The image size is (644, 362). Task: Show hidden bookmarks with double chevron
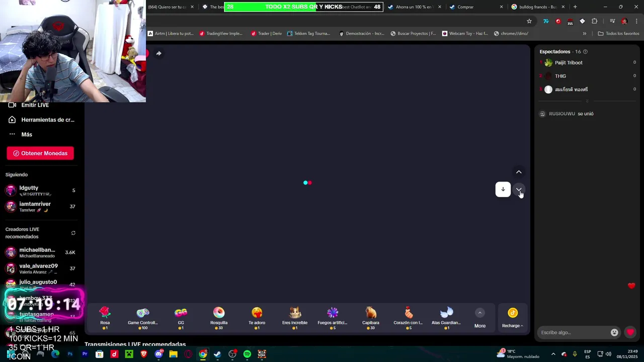click(585, 34)
